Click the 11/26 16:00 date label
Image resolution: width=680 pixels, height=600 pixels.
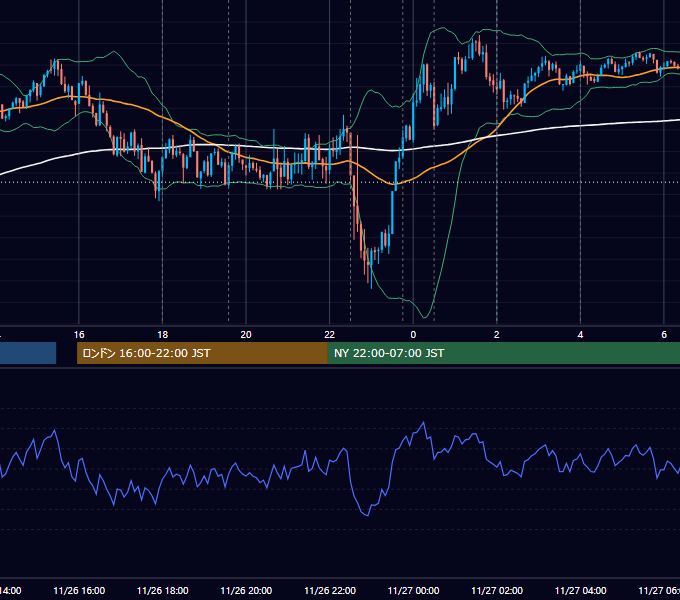click(79, 590)
